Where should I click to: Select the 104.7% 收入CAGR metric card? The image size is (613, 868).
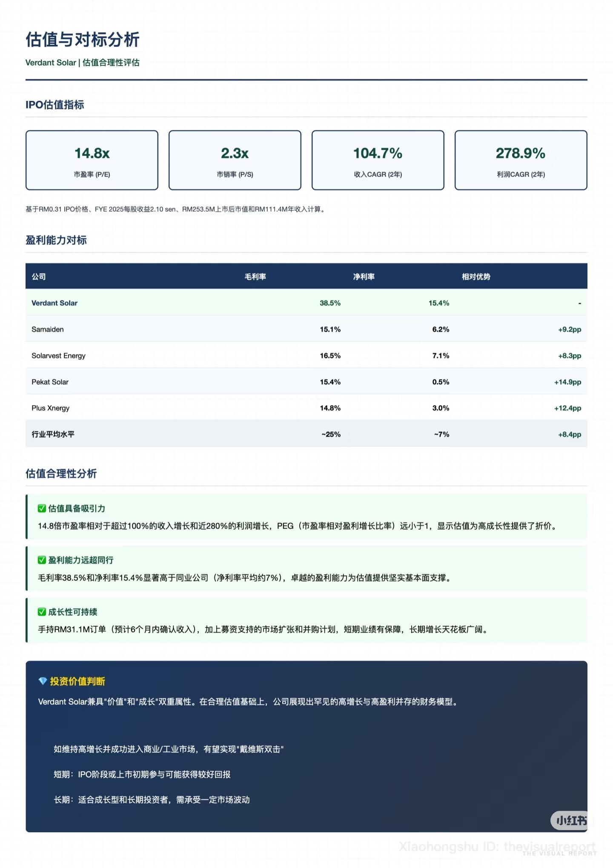pos(378,160)
